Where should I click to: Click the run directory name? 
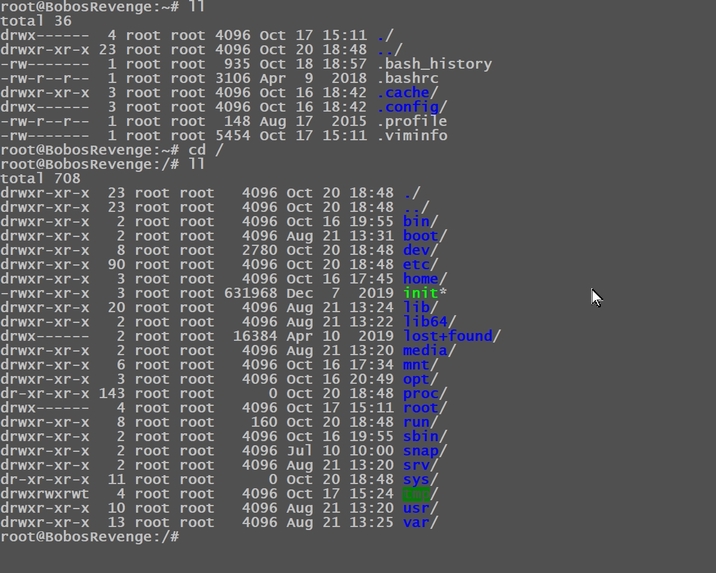pyautogui.click(x=416, y=422)
